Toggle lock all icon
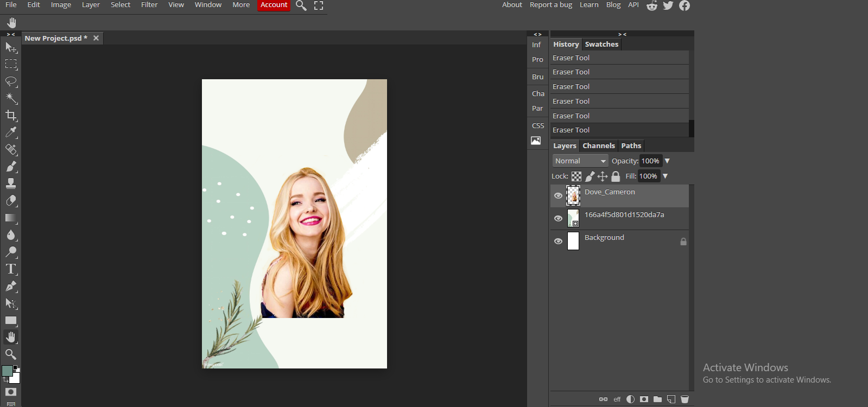The image size is (868, 407). [x=616, y=176]
